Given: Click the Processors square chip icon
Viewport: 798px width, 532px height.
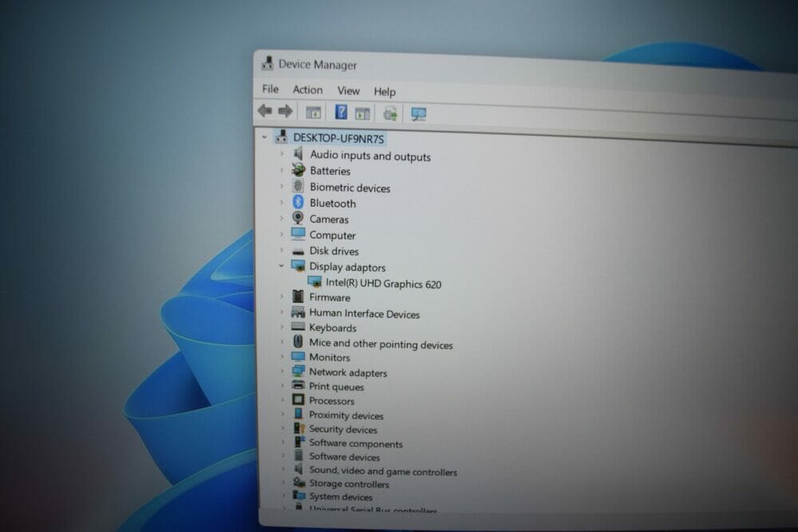Looking at the screenshot, I should click(298, 400).
